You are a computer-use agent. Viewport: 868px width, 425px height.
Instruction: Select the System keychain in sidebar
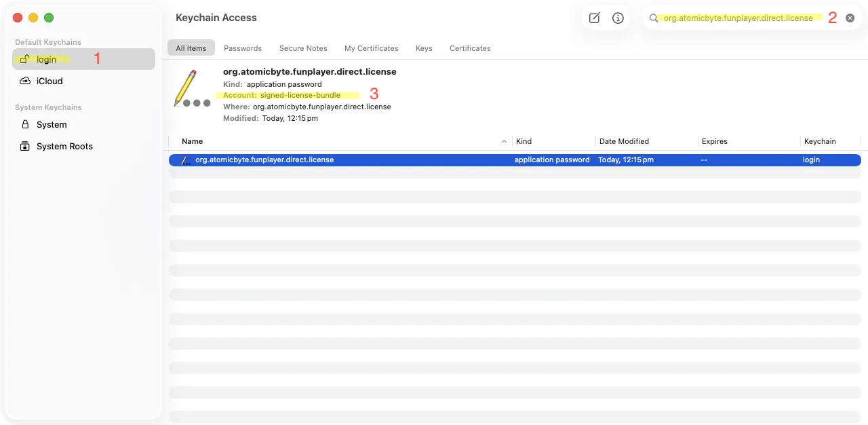pos(83,124)
